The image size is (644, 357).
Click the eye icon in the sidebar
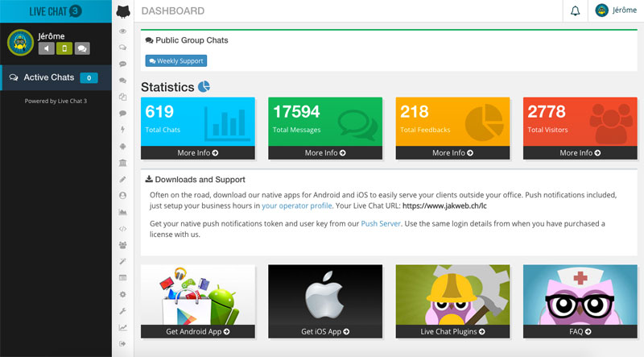tap(123, 31)
